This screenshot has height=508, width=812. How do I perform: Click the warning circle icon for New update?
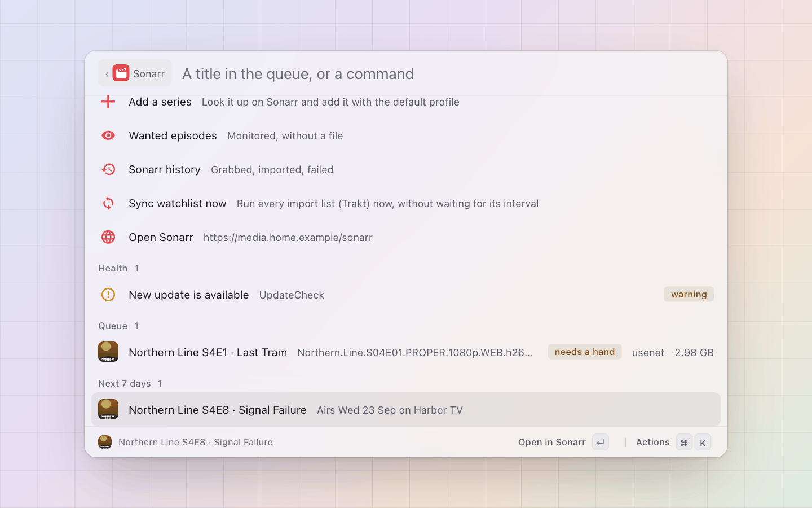tap(108, 295)
